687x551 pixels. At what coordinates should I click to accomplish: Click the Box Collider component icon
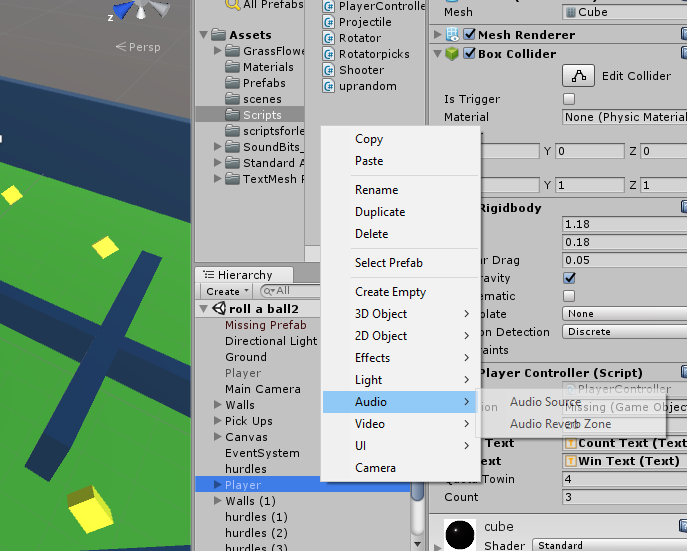click(452, 54)
